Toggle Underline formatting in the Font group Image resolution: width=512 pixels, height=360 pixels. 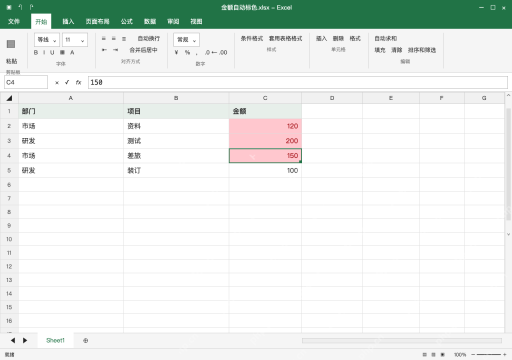52,53
